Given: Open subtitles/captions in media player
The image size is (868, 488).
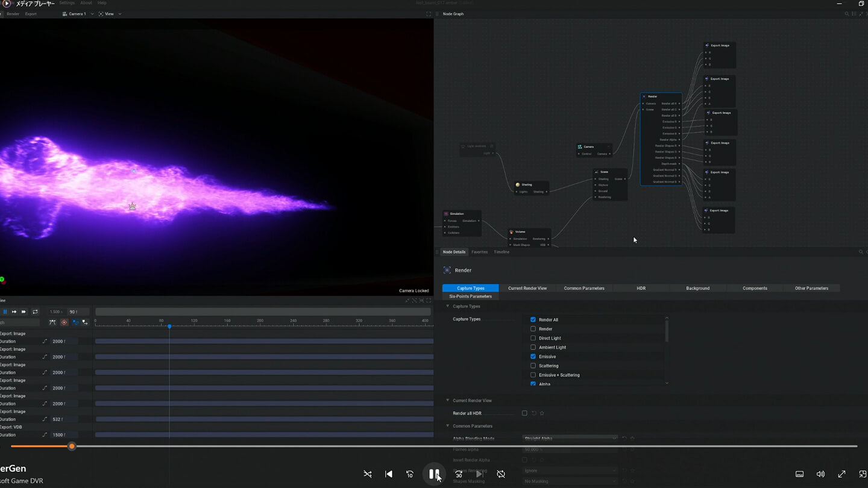Looking at the screenshot, I should 800,474.
